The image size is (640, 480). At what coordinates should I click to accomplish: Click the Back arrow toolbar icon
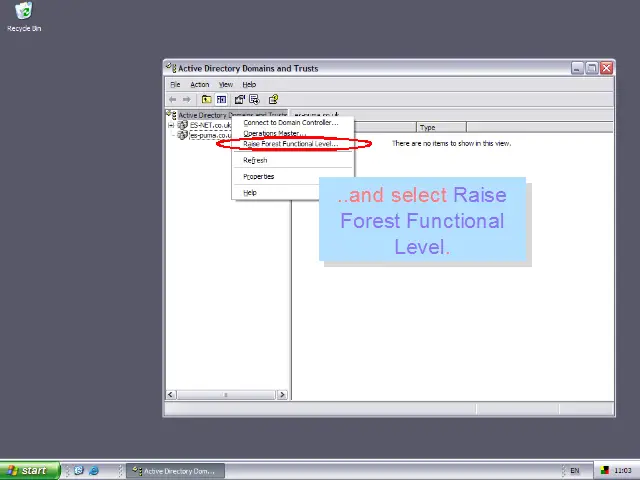[x=173, y=99]
